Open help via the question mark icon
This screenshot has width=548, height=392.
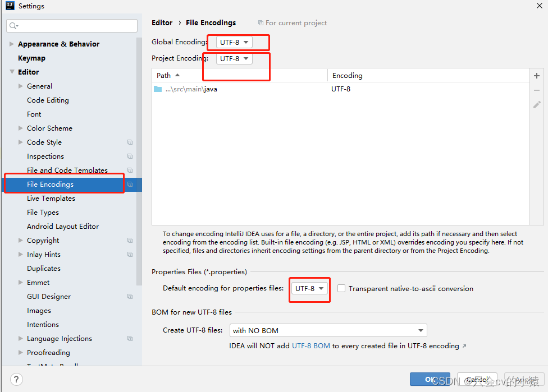(16, 379)
